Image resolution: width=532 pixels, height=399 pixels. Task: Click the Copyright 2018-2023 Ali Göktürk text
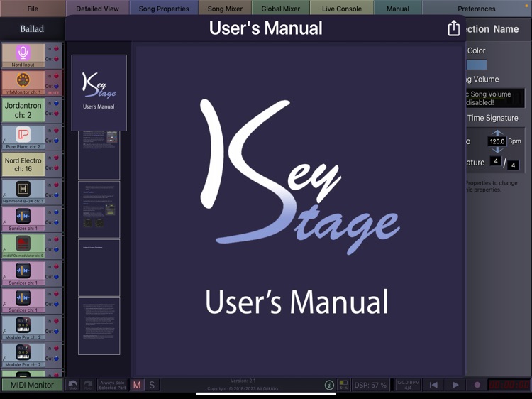(243, 388)
